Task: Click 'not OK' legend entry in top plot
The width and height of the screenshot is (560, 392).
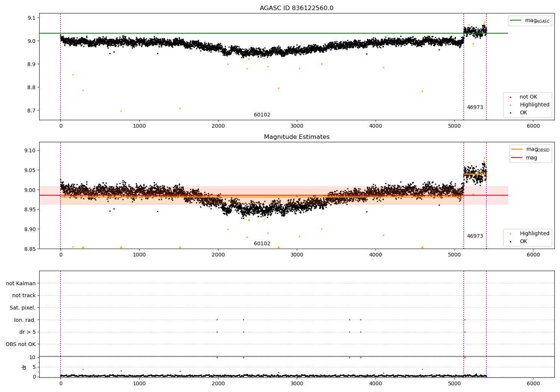Action: click(528, 97)
